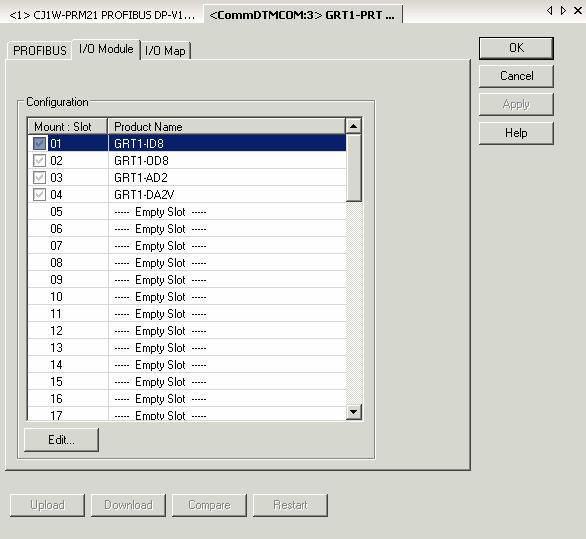Select the GRT1-OD8 product row

click(x=187, y=161)
